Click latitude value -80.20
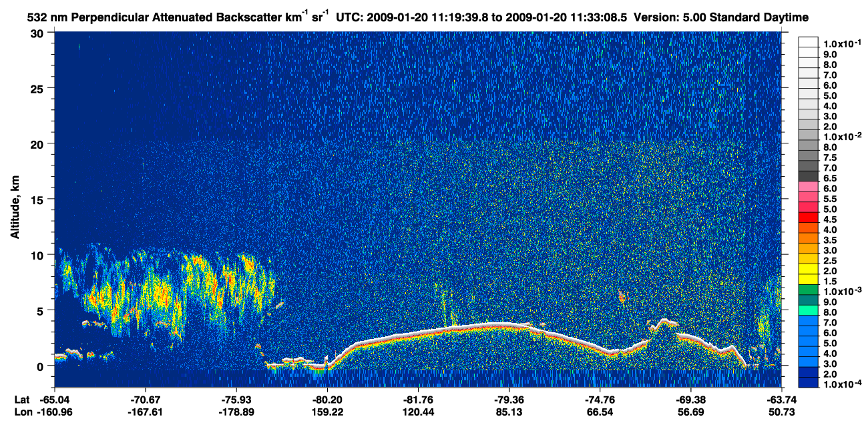This screenshot has height=445, width=868. point(327,400)
